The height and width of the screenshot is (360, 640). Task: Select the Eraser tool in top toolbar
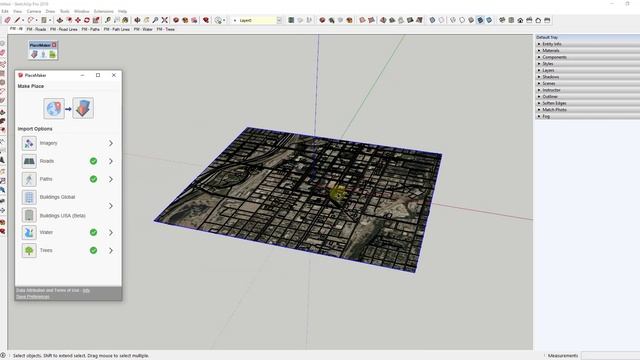coord(7,20)
